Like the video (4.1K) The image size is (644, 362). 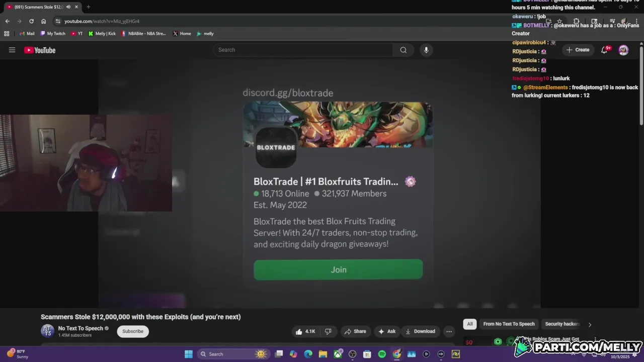pos(305,331)
